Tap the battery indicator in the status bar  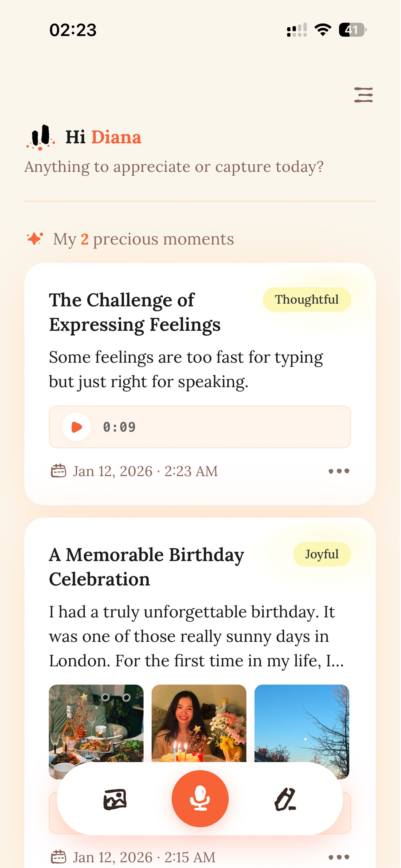tap(352, 30)
